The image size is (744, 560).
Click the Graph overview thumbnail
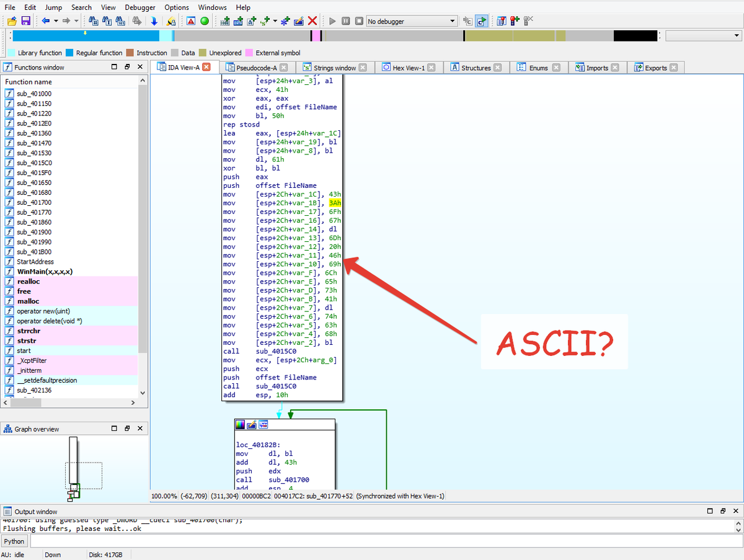[74, 468]
